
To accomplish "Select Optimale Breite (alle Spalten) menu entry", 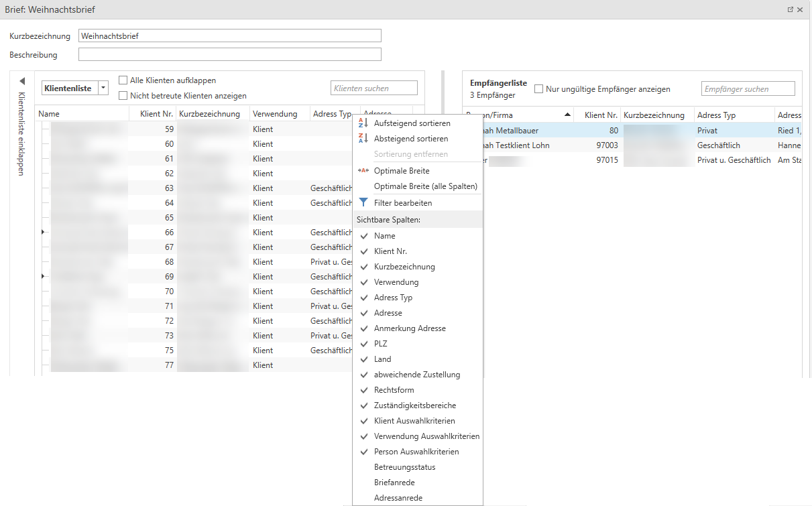I will [x=425, y=186].
